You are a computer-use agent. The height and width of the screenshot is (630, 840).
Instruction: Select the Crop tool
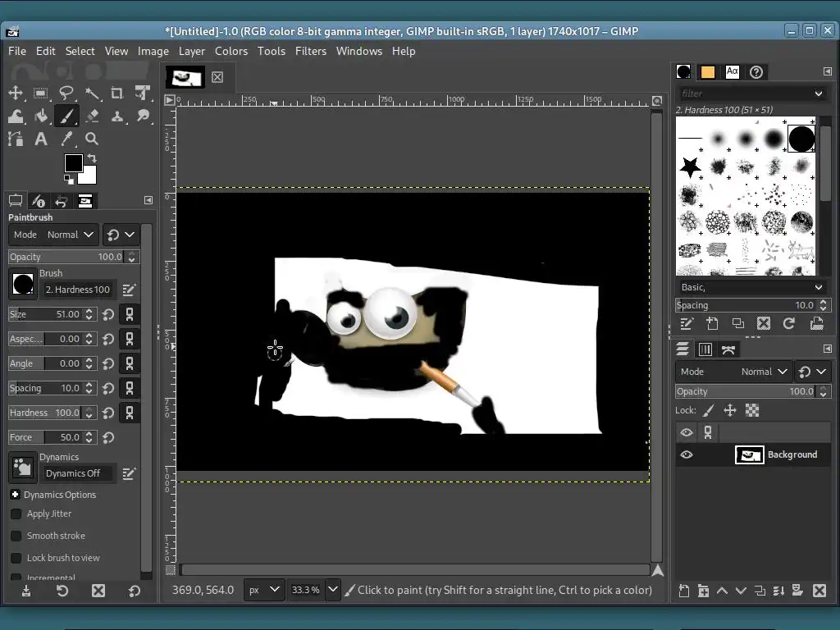coord(116,93)
